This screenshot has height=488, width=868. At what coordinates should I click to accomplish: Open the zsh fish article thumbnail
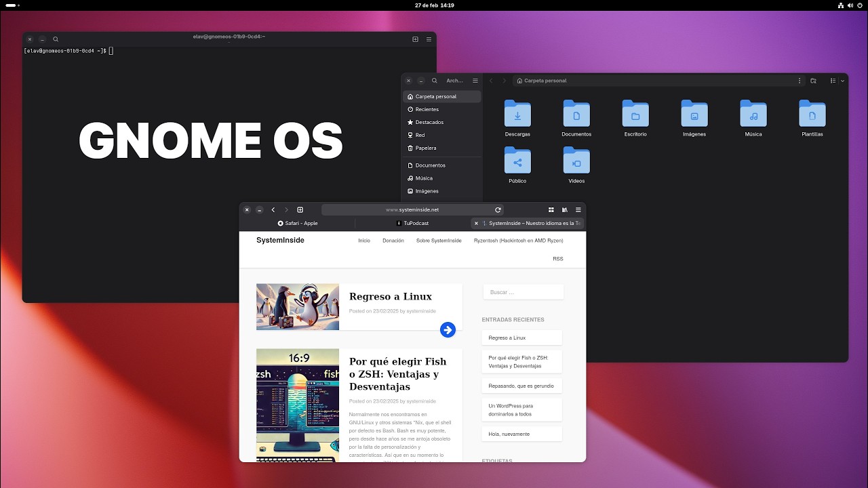298,405
